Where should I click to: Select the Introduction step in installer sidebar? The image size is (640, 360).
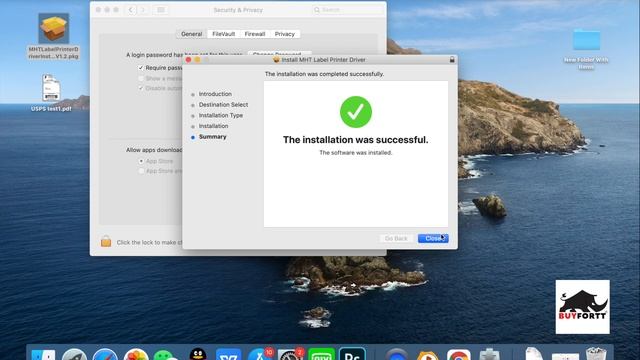coord(215,94)
